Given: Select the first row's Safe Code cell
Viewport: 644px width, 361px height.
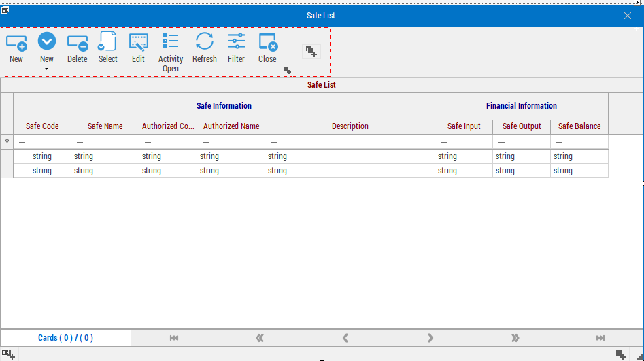Looking at the screenshot, I should [42, 156].
